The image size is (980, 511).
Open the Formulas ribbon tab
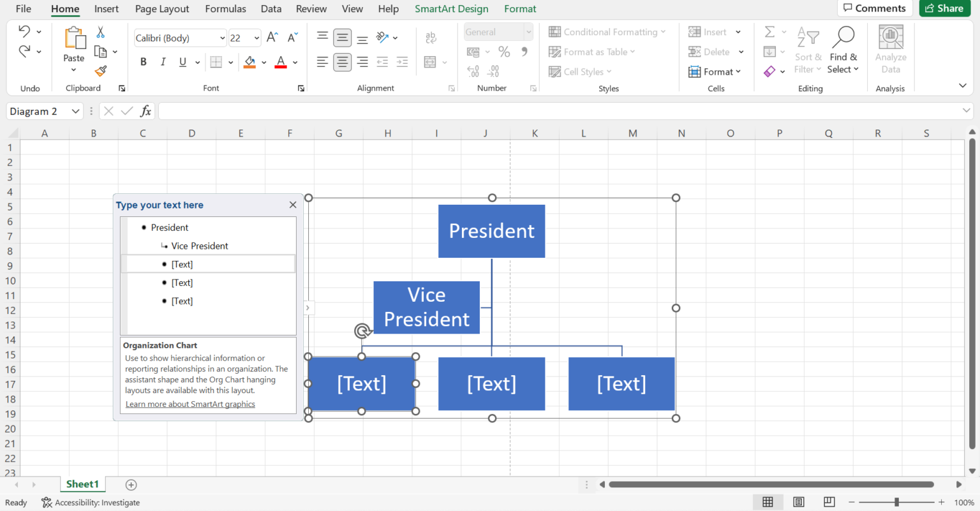pyautogui.click(x=225, y=8)
